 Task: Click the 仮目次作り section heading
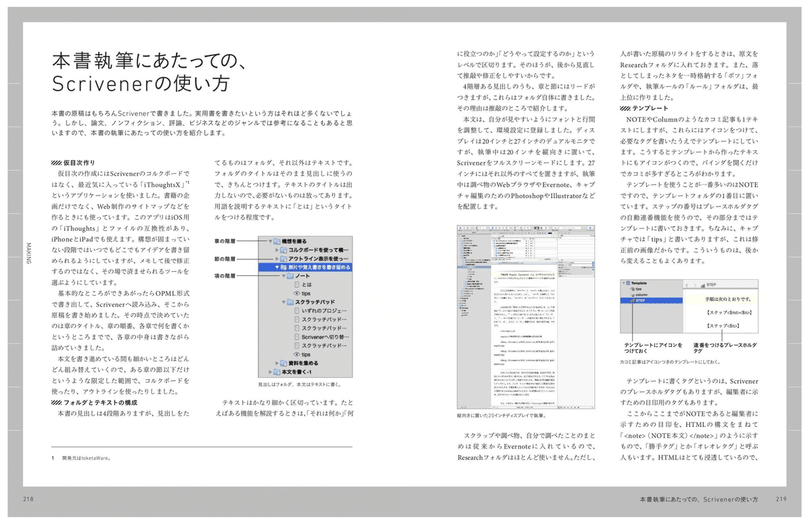[x=73, y=162]
